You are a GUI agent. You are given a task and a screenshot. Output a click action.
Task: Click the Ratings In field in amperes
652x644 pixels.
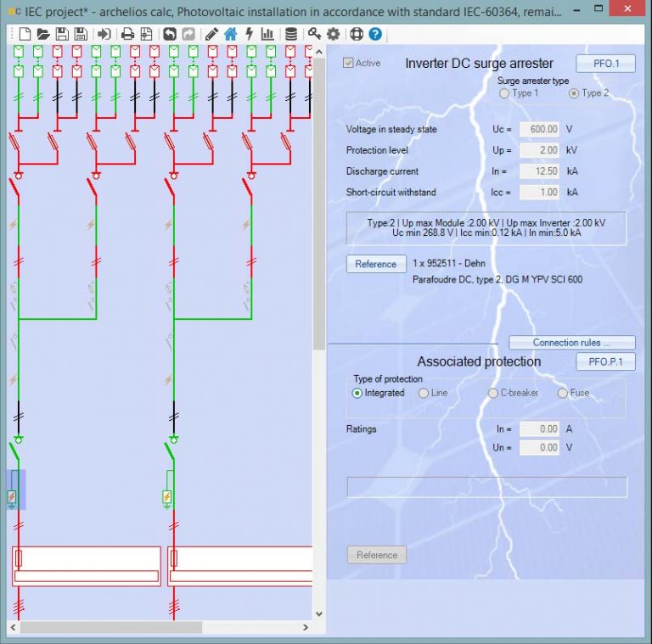539,429
